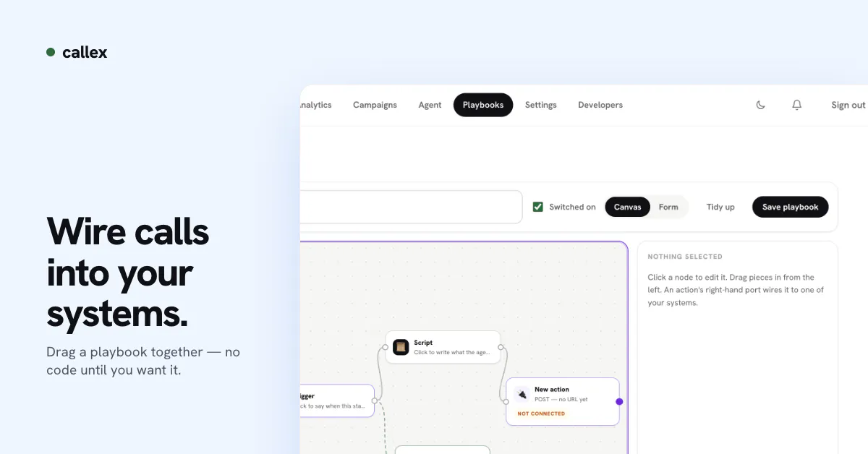Toggle dark mode moon icon
This screenshot has height=454, width=868.
point(760,105)
